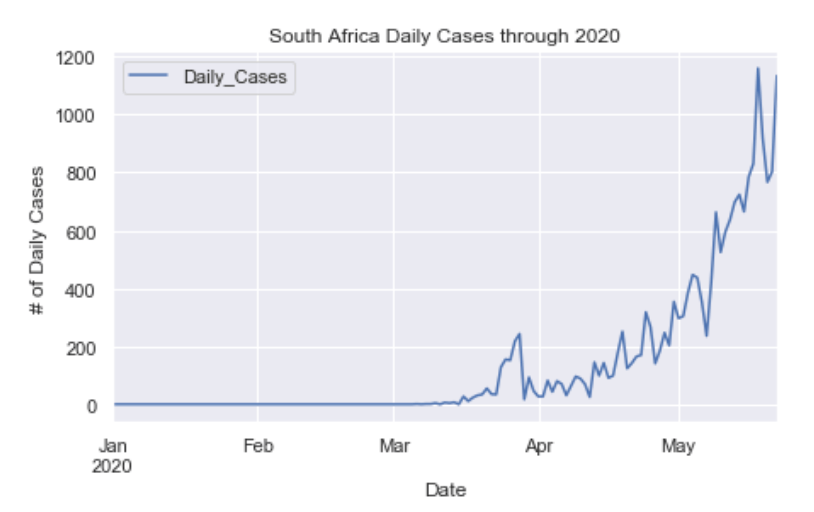Click the '200' y-axis tick label

click(x=82, y=348)
